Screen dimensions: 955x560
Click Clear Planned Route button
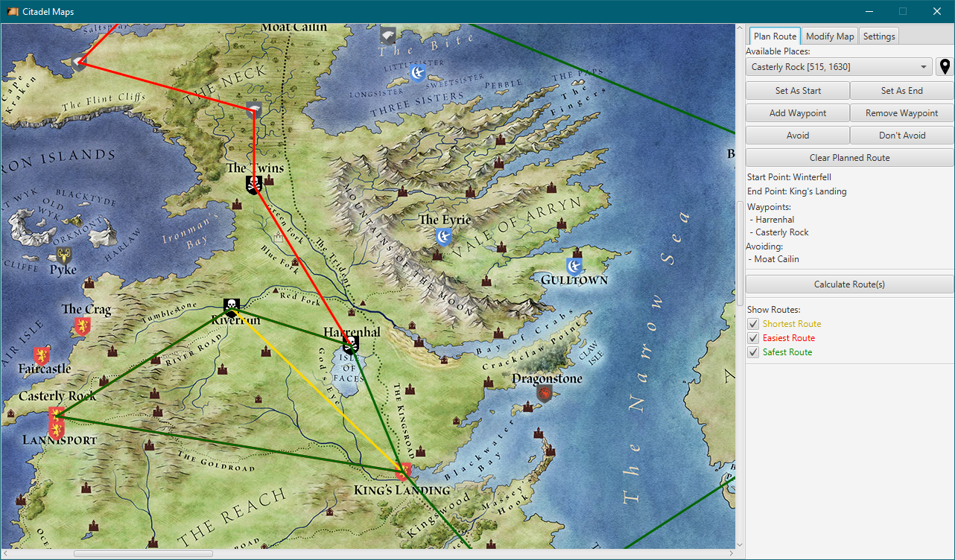[850, 158]
